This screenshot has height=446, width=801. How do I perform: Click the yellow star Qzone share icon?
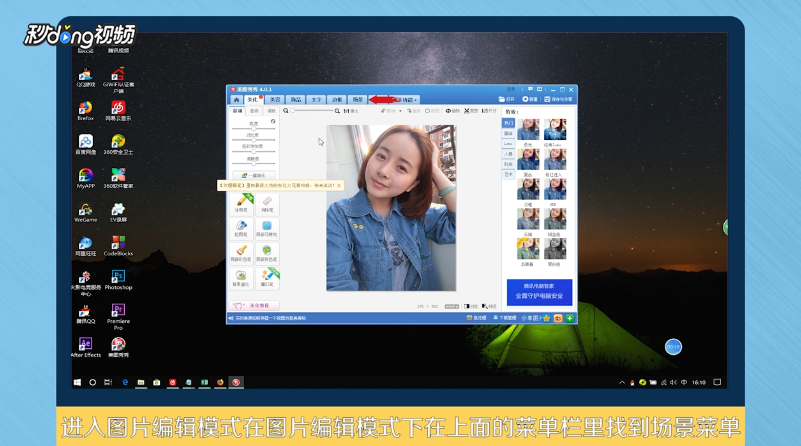(x=547, y=318)
